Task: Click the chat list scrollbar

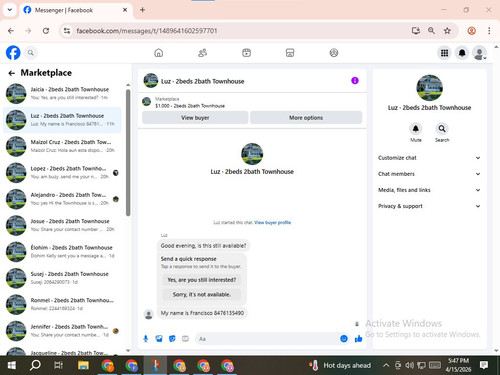Action: point(128,152)
